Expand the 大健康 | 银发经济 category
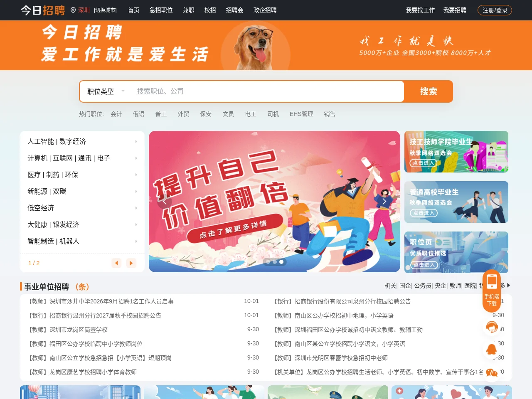532x399 pixels. pos(82,224)
